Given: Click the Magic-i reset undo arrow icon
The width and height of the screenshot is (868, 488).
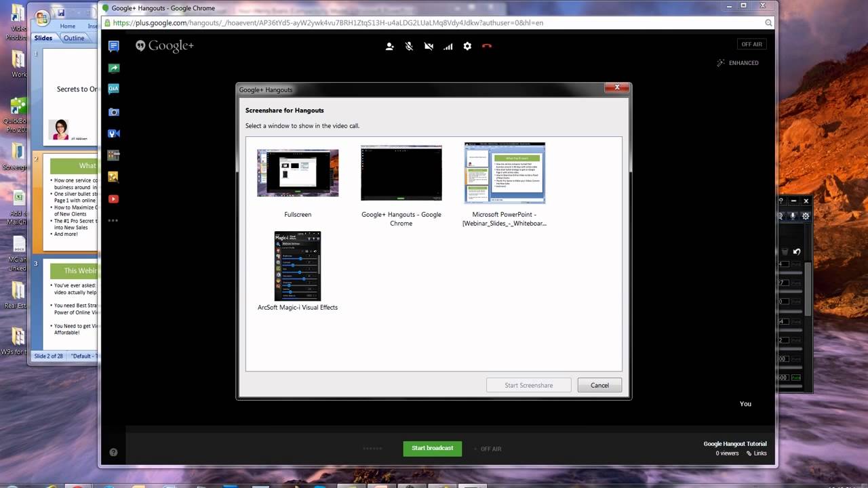Looking at the screenshot, I should 797,251.
